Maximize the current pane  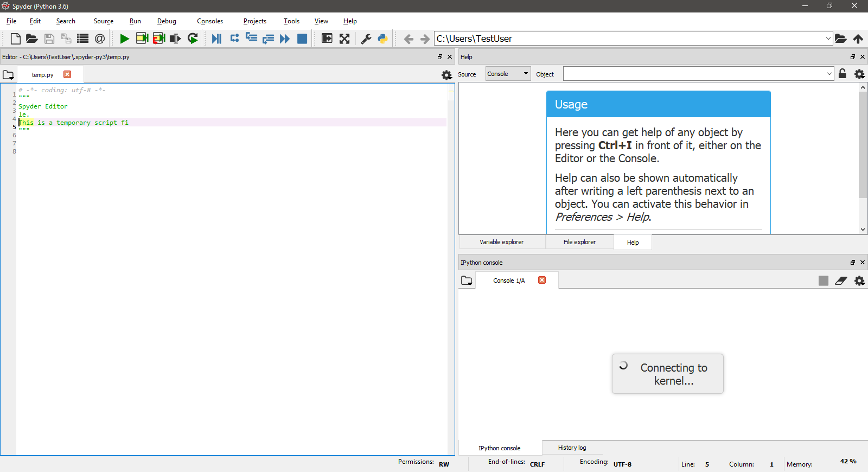click(327, 39)
